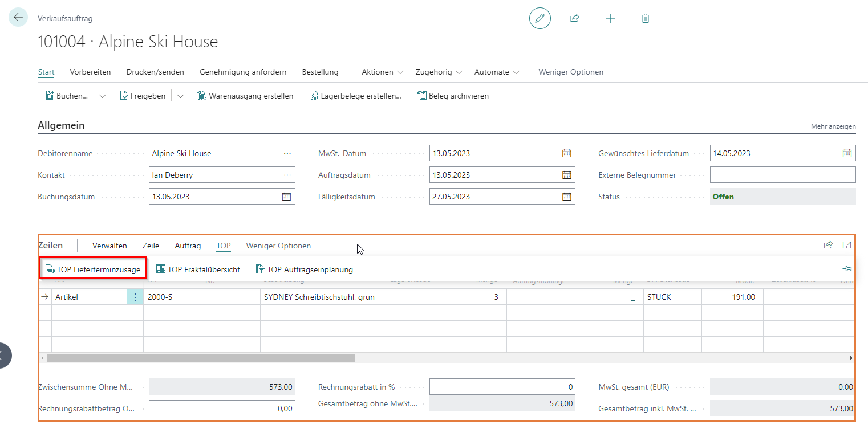868x429 pixels.
Task: Open row options for Artikel line
Action: point(135,297)
